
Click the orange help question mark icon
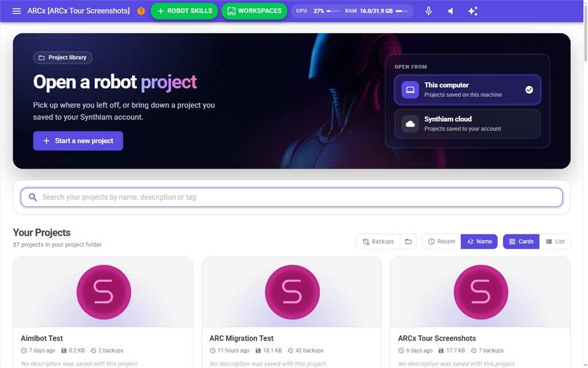click(141, 11)
